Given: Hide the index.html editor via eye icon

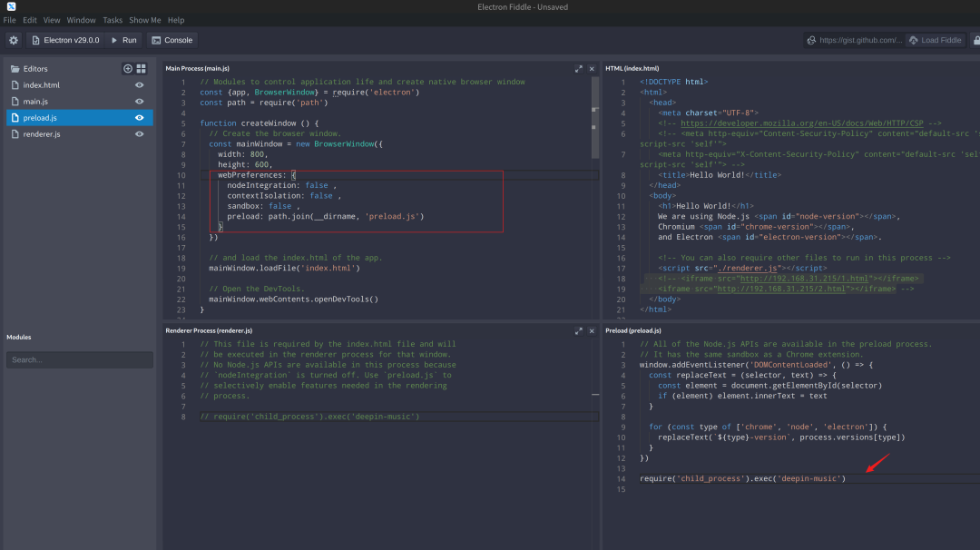Looking at the screenshot, I should [140, 85].
